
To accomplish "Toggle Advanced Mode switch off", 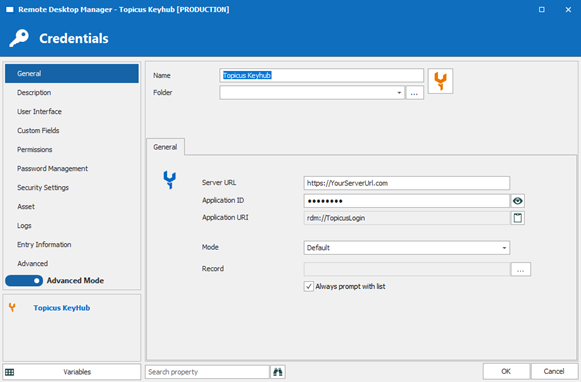I will [24, 280].
